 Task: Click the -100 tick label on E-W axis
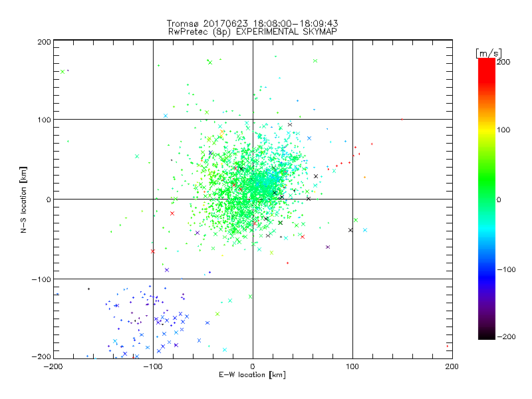153,366
